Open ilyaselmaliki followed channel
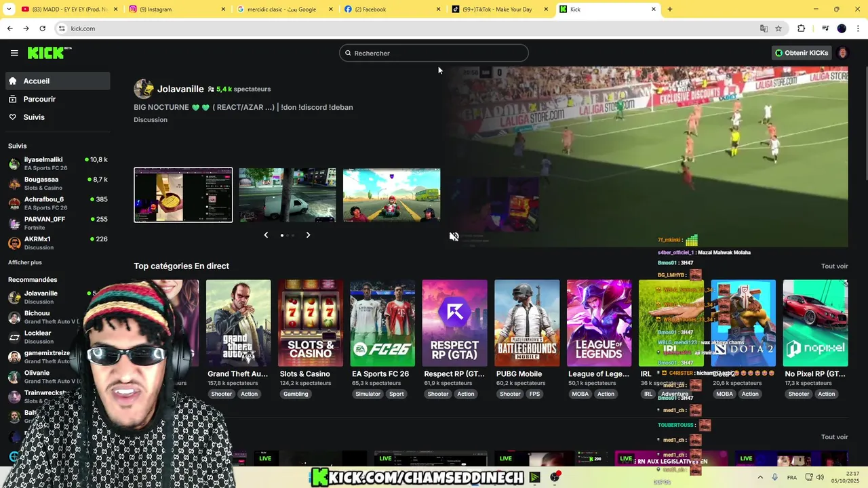 58,163
